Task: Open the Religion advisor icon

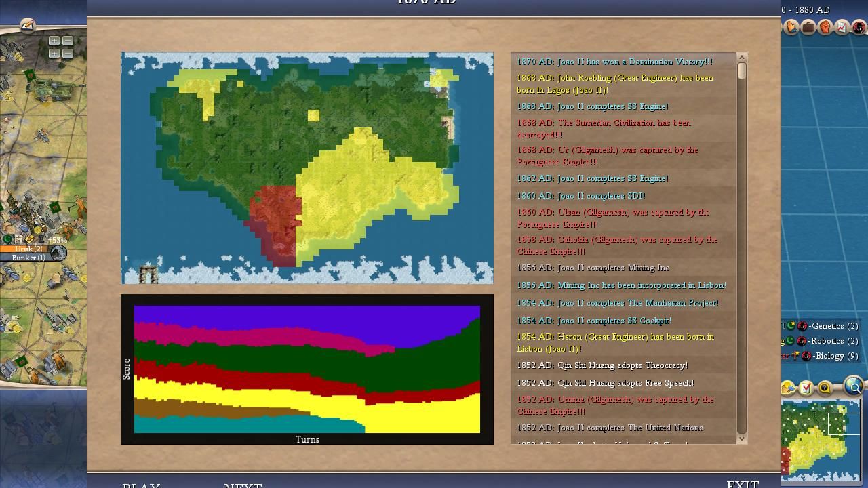Action: [791, 27]
